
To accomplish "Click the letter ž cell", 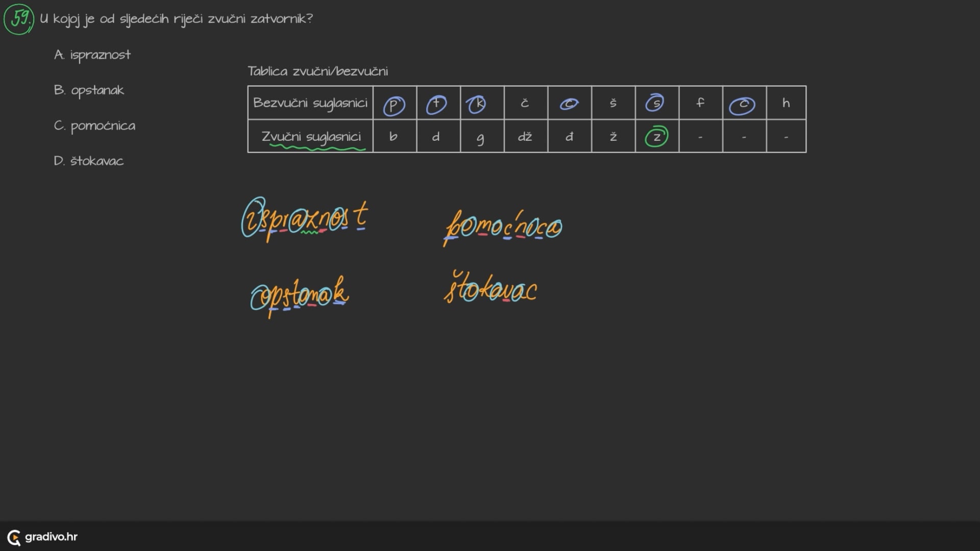I will point(614,136).
